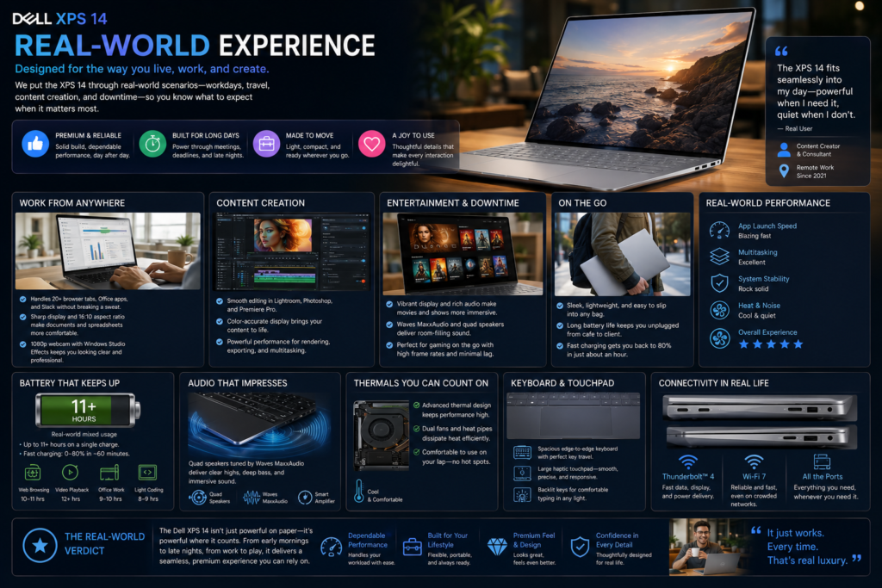Image resolution: width=882 pixels, height=588 pixels.
Task: Click the Entertainment & Downtime heading
Action: point(453,203)
